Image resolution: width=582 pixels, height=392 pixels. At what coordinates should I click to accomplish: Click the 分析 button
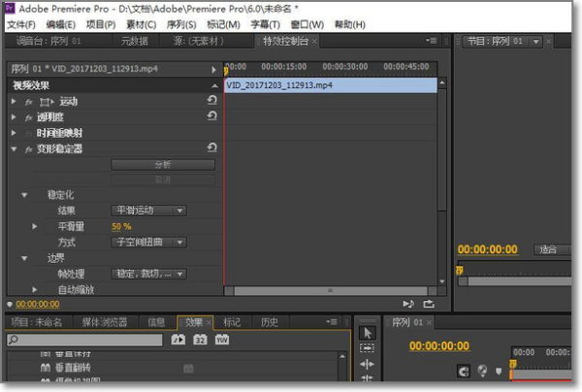pyautogui.click(x=163, y=164)
